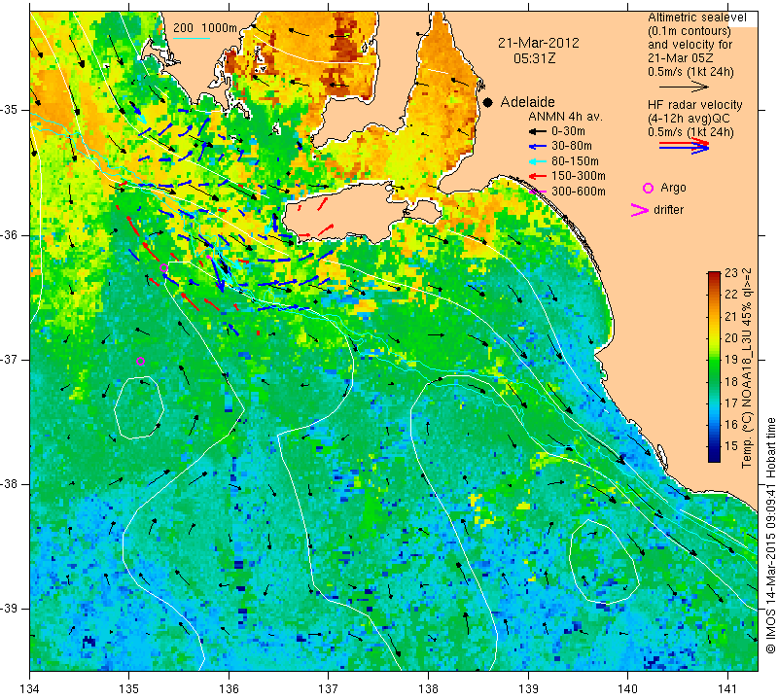The width and height of the screenshot is (778, 700).
Task: Click the latitude -35 axis label
Action: [10, 110]
